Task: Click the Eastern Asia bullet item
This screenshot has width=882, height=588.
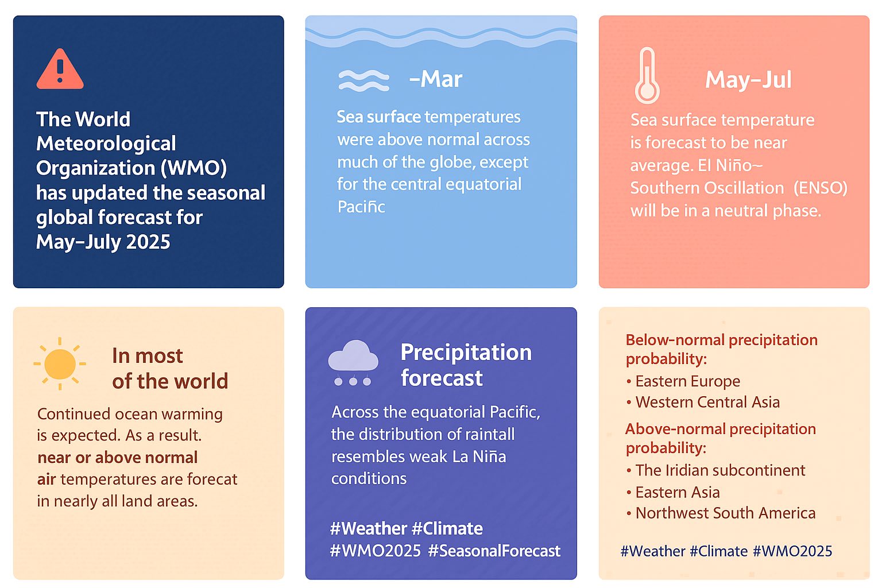Action: click(672, 492)
